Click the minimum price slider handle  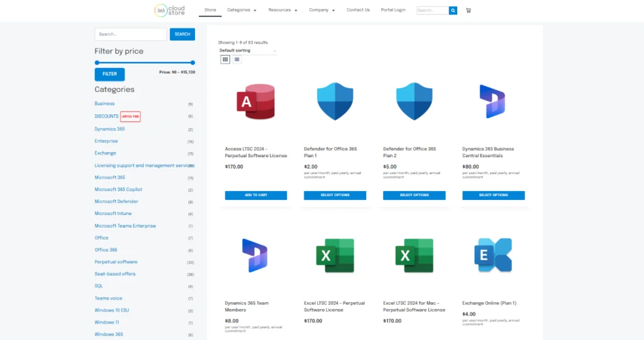97,63
